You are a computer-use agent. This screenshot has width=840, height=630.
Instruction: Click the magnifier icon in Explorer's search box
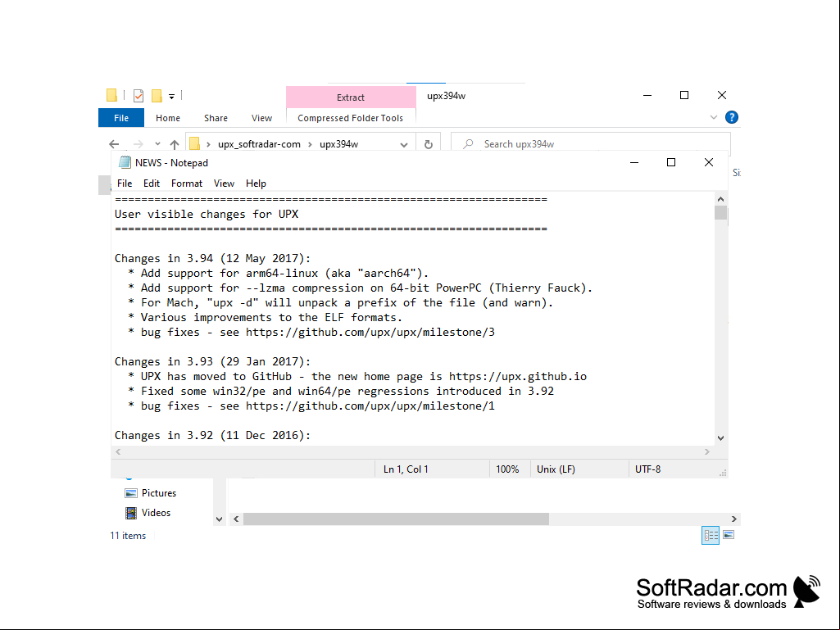pos(468,144)
